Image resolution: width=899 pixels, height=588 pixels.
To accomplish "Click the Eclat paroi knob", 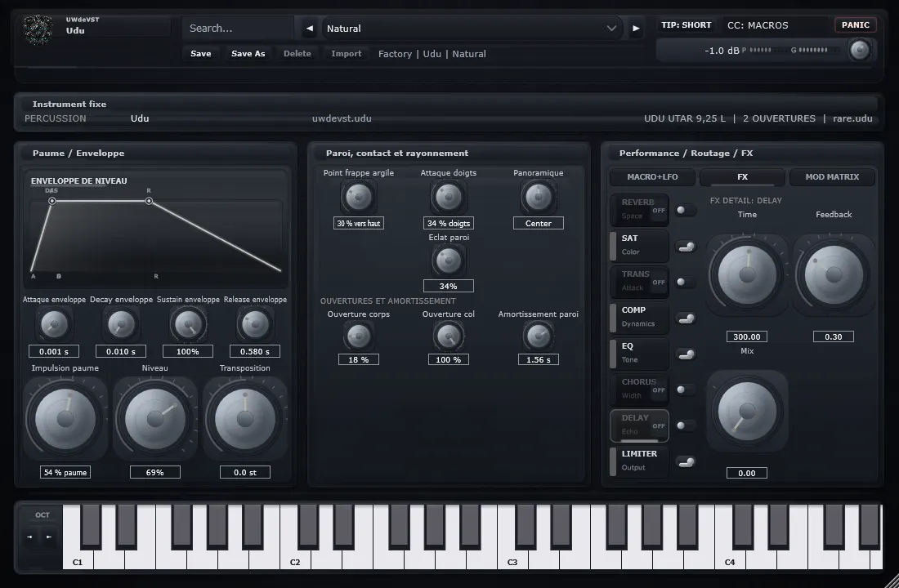I will click(x=449, y=261).
